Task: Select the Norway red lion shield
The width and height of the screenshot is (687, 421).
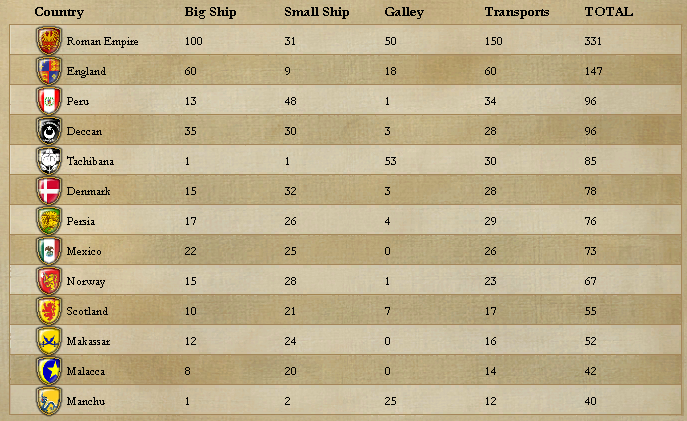Action: 49,281
